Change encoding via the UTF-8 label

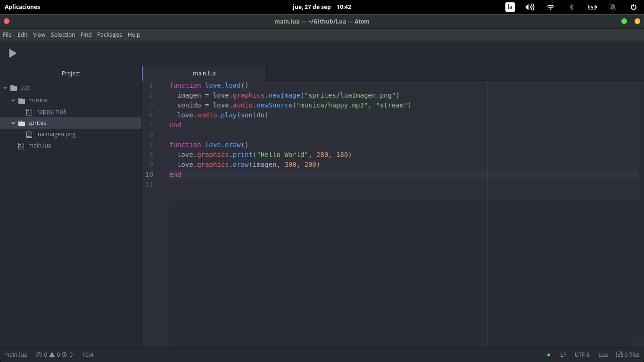tap(582, 354)
